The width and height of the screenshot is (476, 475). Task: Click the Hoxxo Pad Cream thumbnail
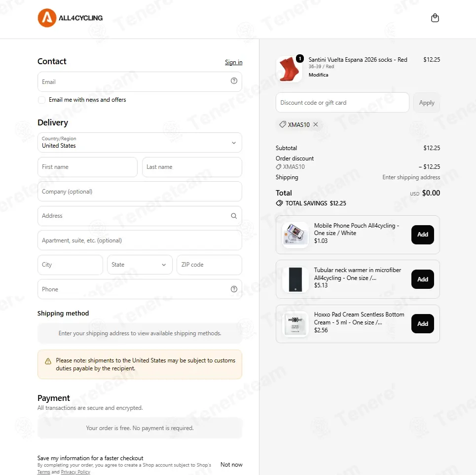point(295,324)
